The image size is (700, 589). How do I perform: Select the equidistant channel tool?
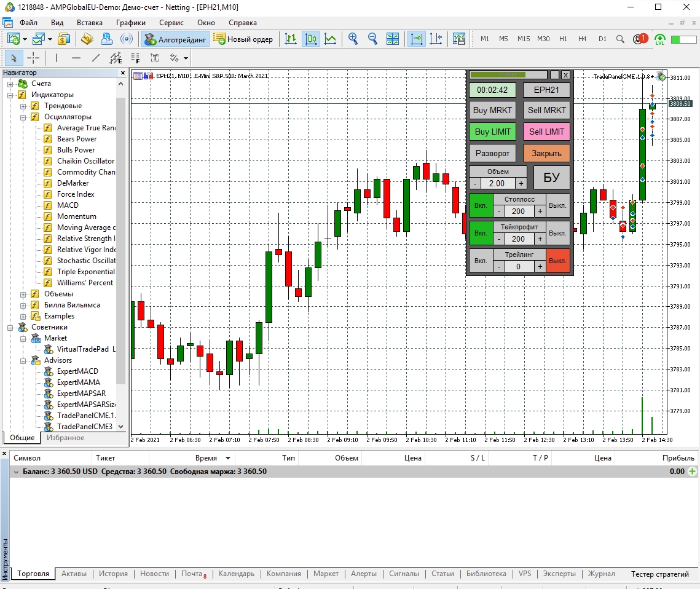tap(115, 58)
